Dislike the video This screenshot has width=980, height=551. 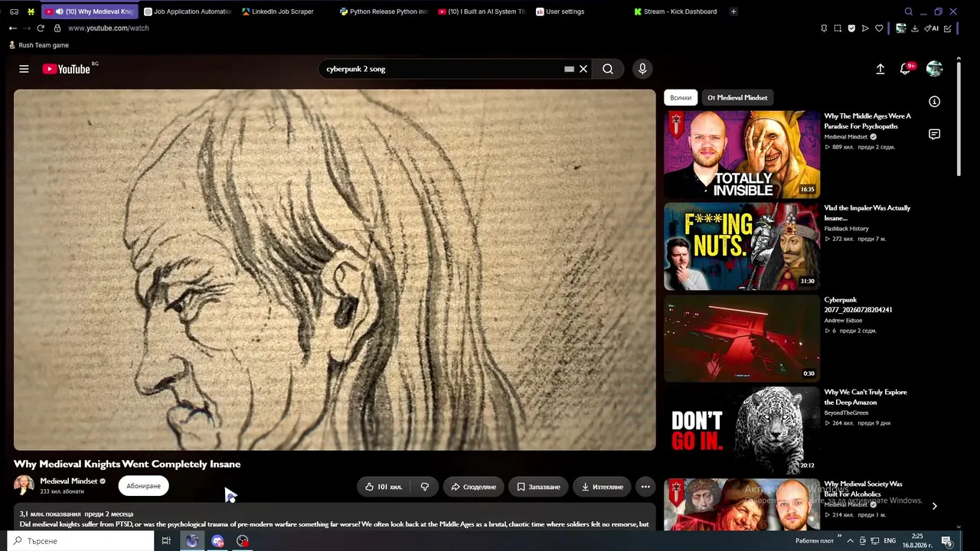pos(425,487)
